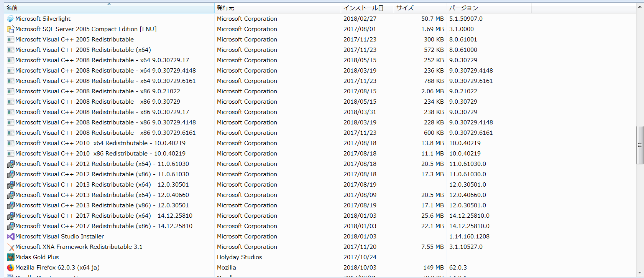The height and width of the screenshot is (278, 644).
Task: Click the Visual C++ 2005 Redistributable x64 icon
Action: (10, 50)
